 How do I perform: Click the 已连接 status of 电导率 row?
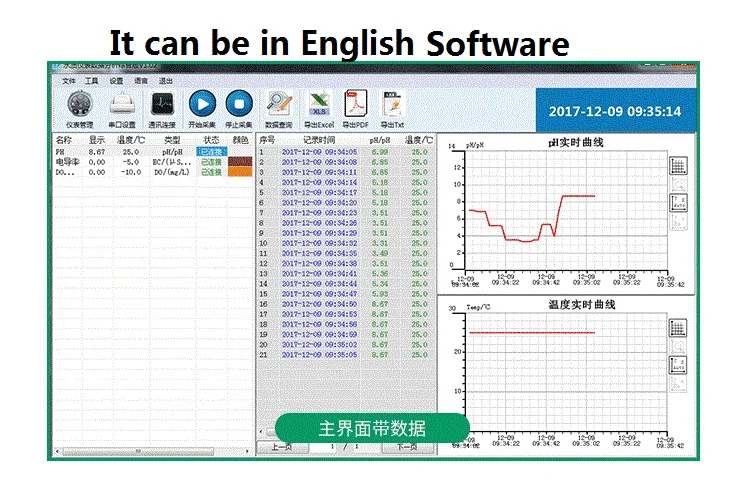(211, 162)
